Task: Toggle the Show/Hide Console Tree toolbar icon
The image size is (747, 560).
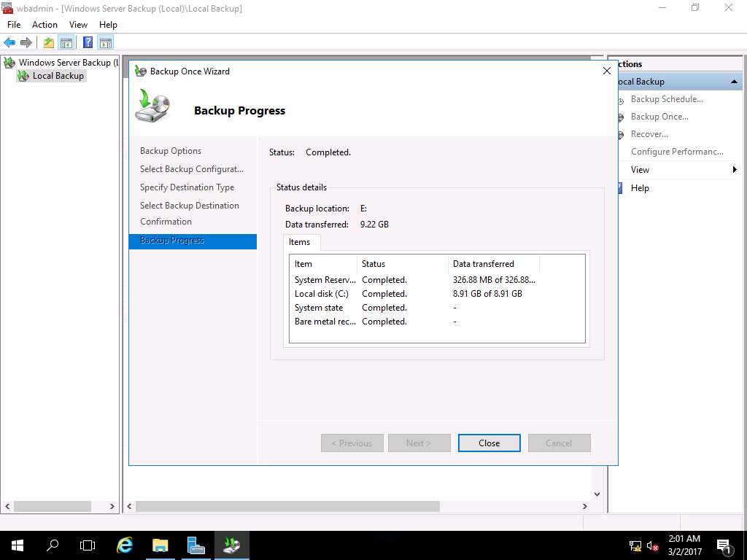Action: click(66, 43)
